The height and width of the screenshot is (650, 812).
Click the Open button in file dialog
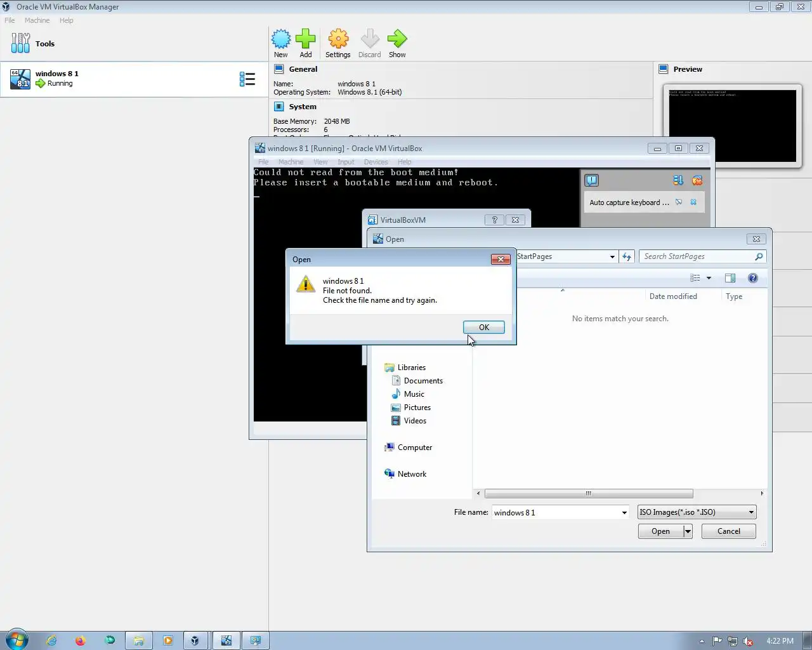(660, 531)
